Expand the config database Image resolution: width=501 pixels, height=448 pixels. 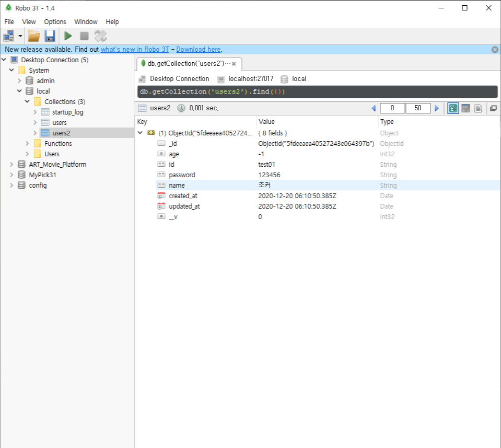click(x=12, y=185)
